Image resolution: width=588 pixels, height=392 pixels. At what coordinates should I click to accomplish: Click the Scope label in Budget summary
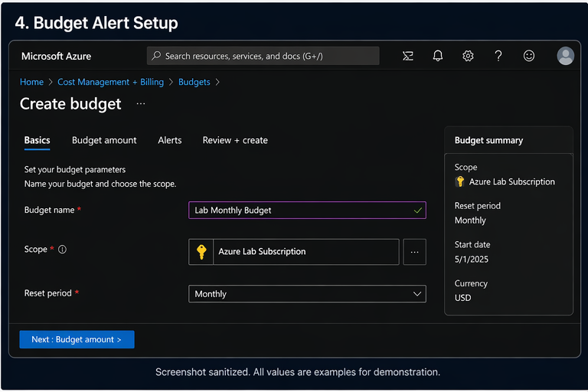[465, 168]
